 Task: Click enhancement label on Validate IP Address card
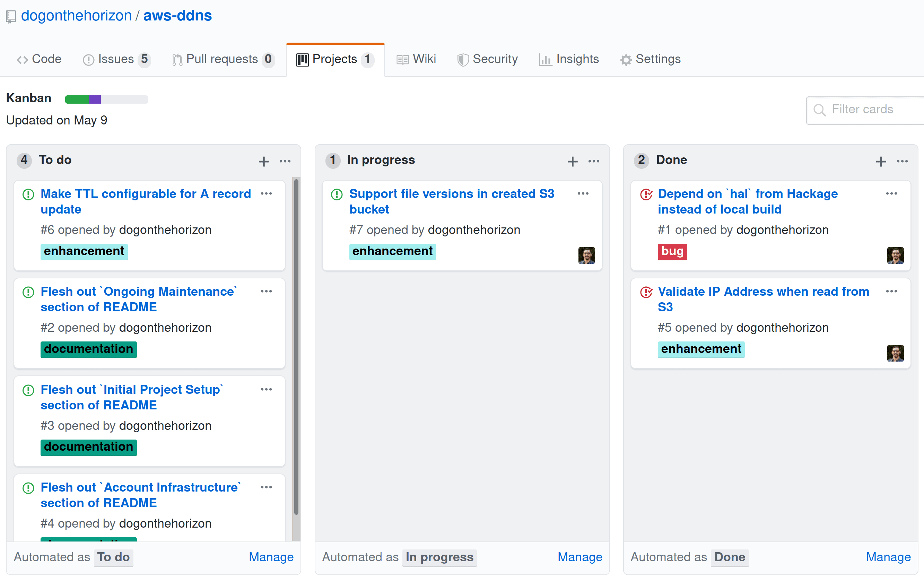[701, 349]
